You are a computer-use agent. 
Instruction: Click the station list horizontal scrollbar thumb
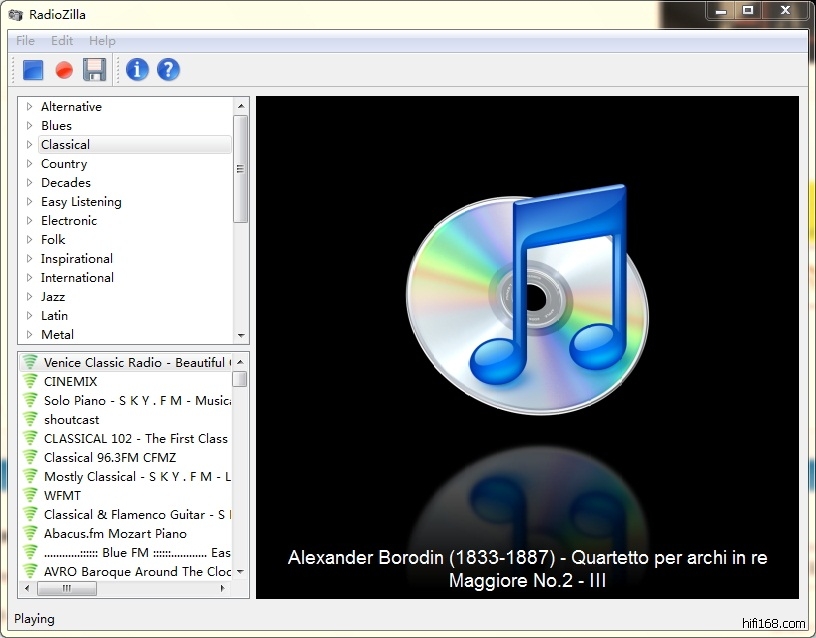(x=67, y=589)
